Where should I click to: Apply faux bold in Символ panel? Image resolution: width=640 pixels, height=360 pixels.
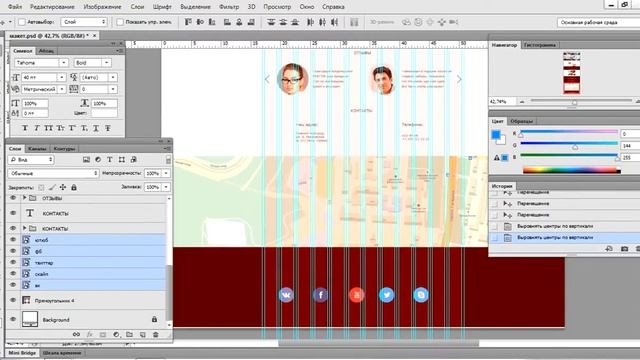[x=25, y=128]
